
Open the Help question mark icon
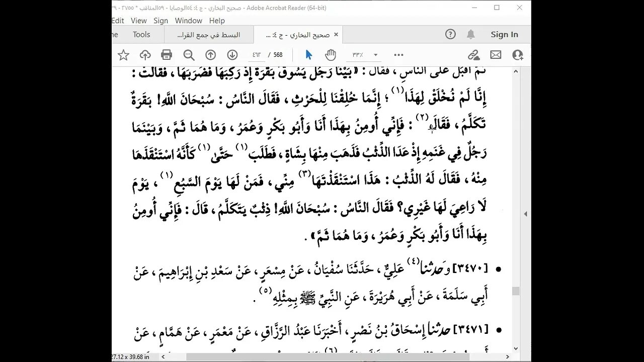click(450, 34)
